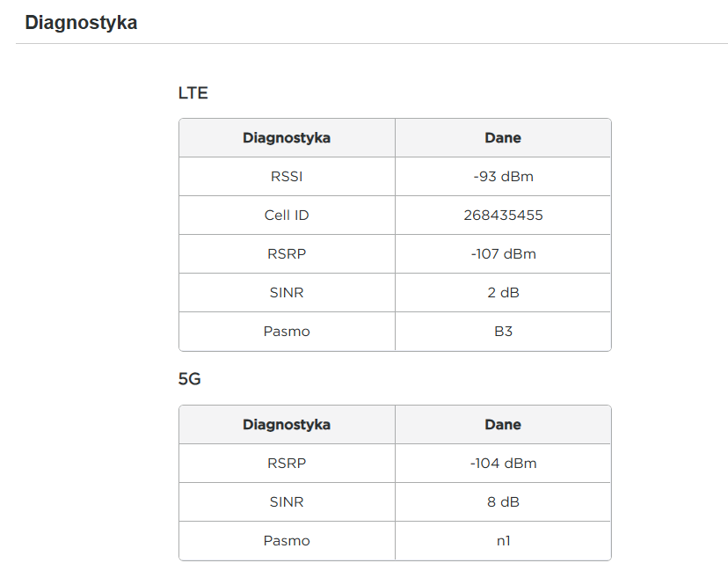Click the 5G RSRP value -104 dBm
The image size is (728, 585).
click(503, 464)
